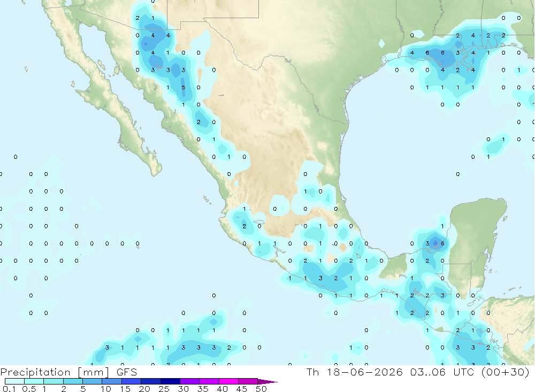Click the legend label '40'
The height and width of the screenshot is (392, 535).
tap(222, 389)
